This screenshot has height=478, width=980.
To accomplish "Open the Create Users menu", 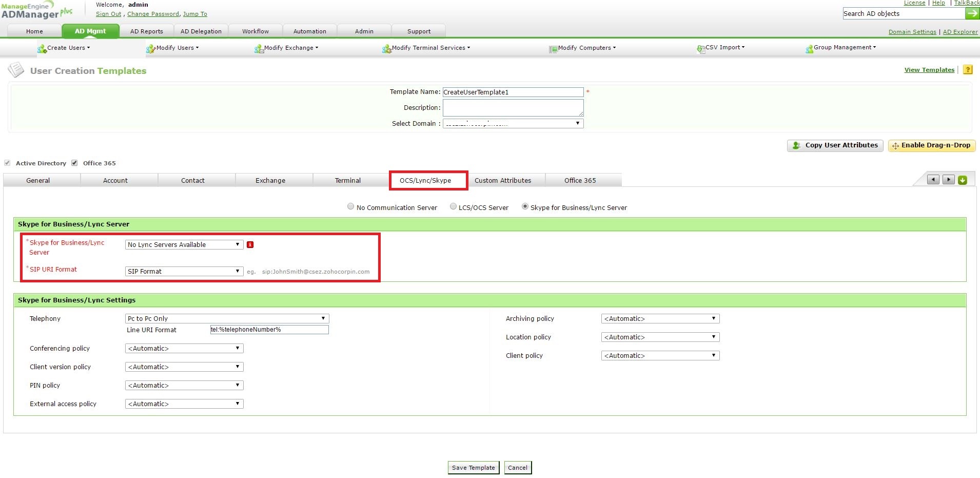I will click(x=64, y=48).
